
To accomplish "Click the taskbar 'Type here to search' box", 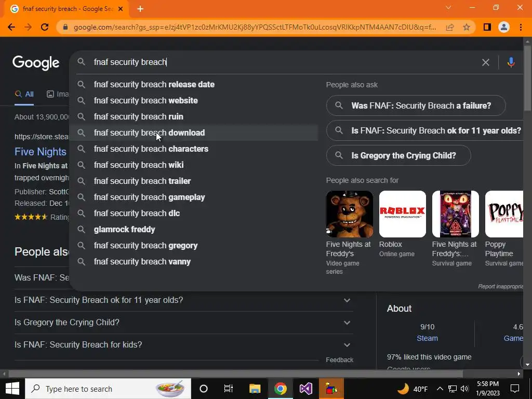I will click(108, 389).
